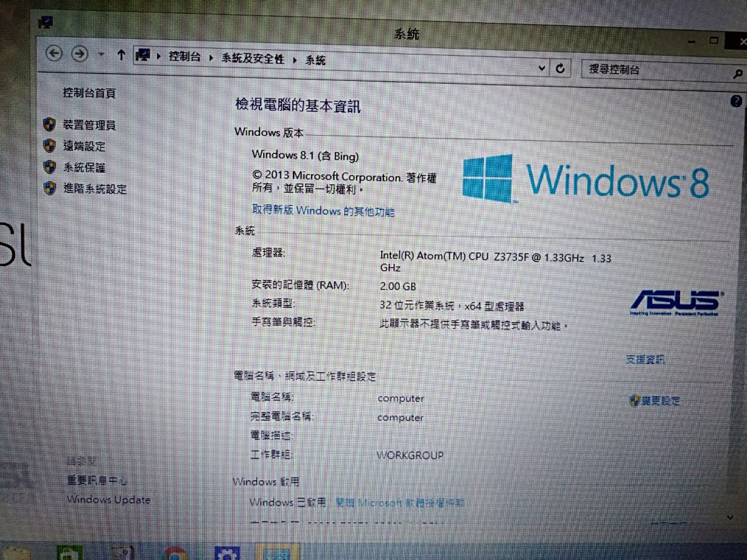Click the 此顯示器不提供手寫筆或觸控式輸入功能 text
This screenshot has width=747, height=560.
tap(473, 324)
